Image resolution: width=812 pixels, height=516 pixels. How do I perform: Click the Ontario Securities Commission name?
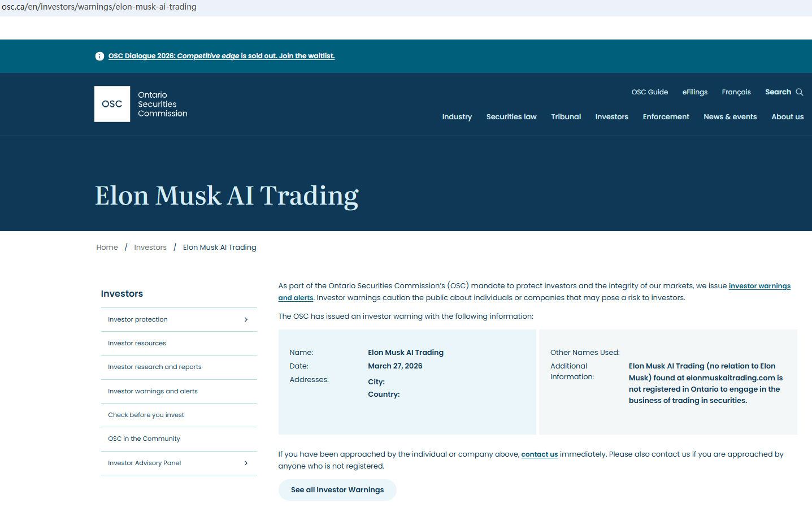(x=163, y=104)
